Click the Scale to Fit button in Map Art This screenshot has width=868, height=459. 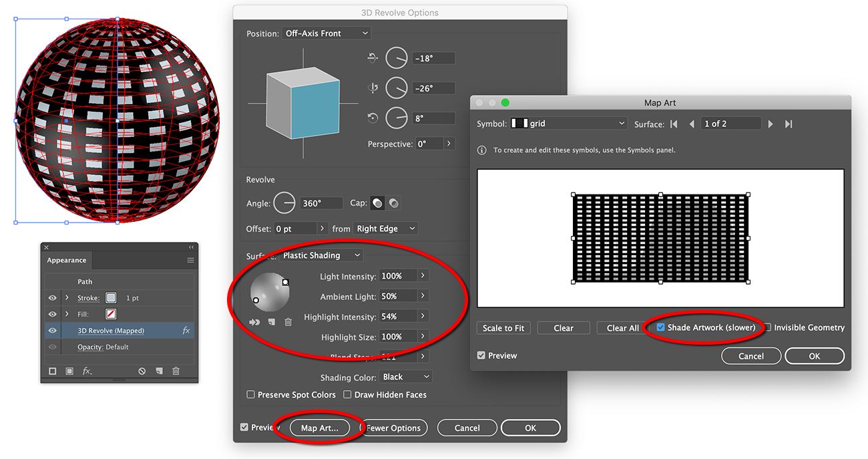pyautogui.click(x=503, y=327)
